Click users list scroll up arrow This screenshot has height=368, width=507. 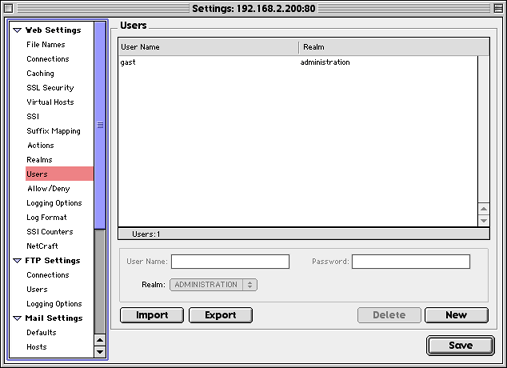click(483, 209)
